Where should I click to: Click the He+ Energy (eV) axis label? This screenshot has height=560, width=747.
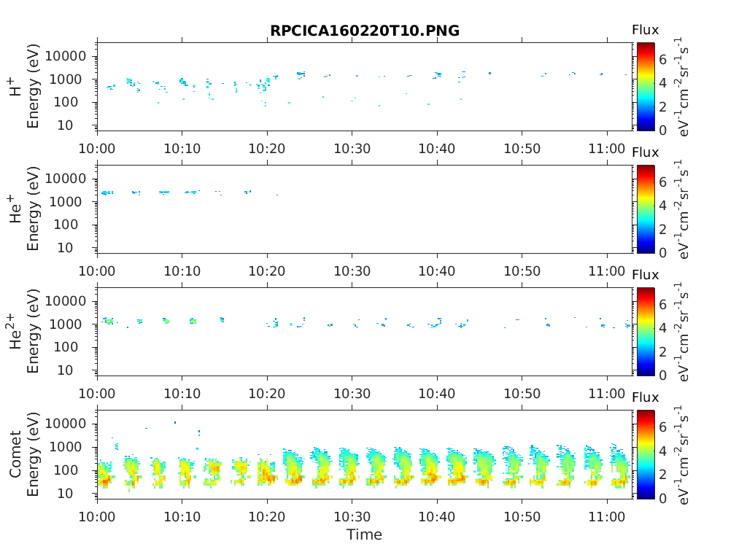pyautogui.click(x=24, y=209)
